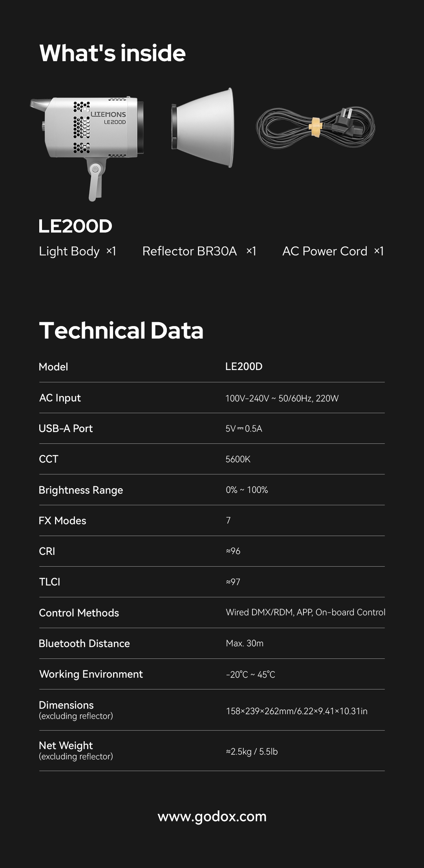Click the Brightness Range row label
The width and height of the screenshot is (424, 868).
(81, 490)
